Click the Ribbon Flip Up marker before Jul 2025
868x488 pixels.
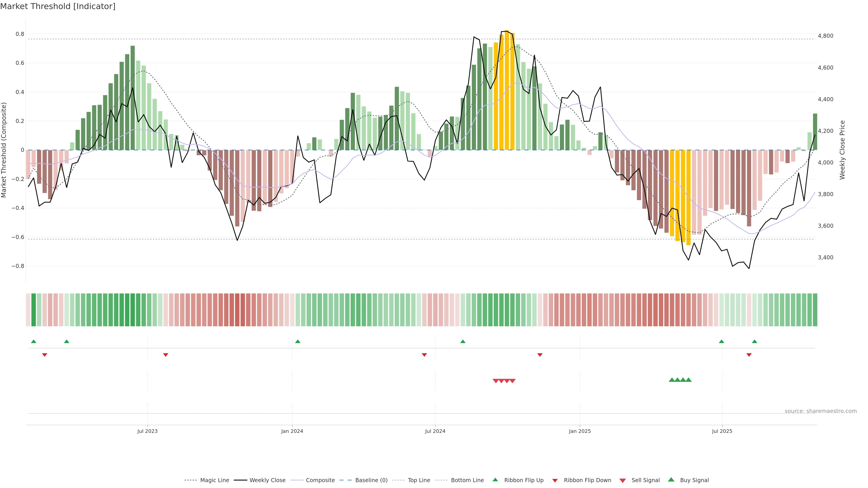point(722,342)
